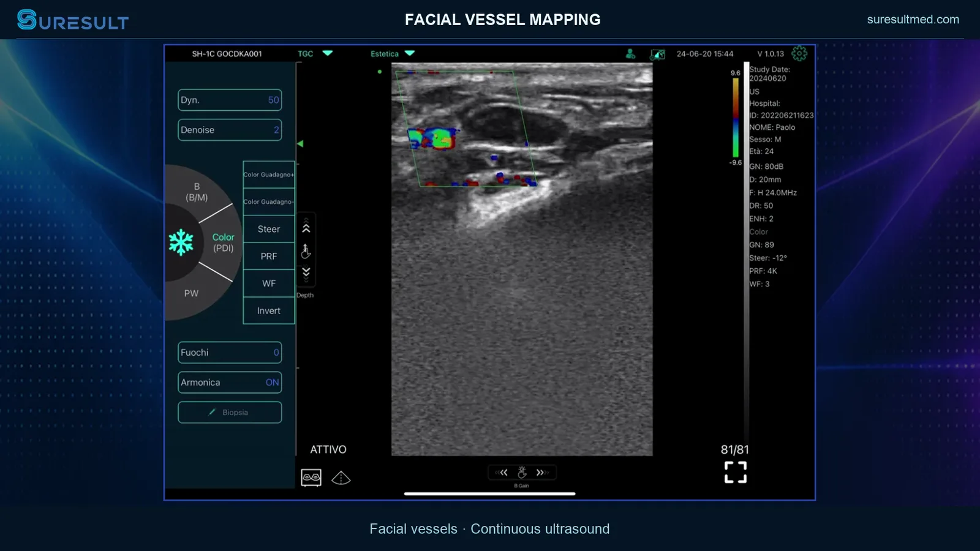This screenshot has width=980, height=551.
Task: Change the Fuochi 0 value
Action: (x=230, y=353)
